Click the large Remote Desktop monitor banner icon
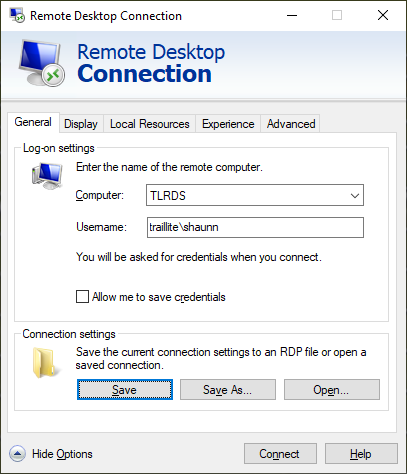The image size is (407, 474). coord(42,63)
